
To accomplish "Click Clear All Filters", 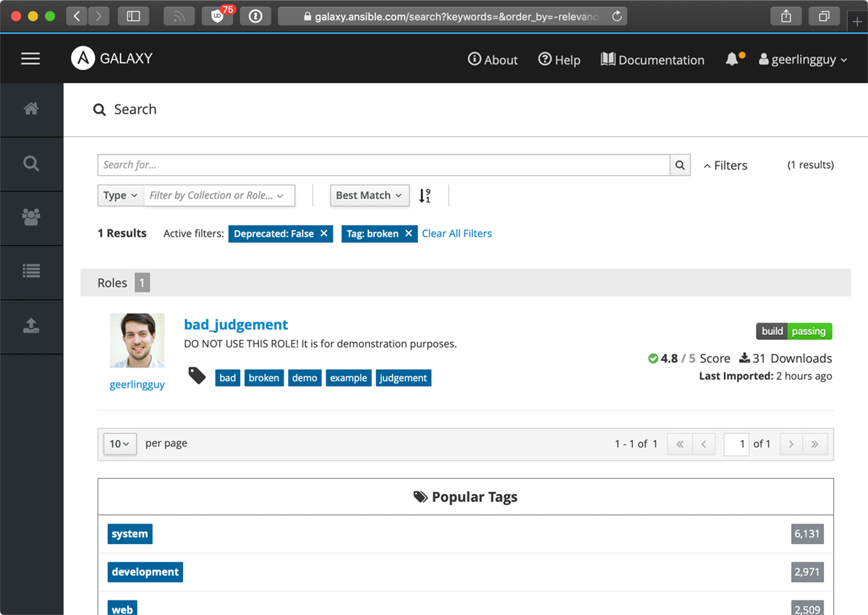I will point(457,233).
